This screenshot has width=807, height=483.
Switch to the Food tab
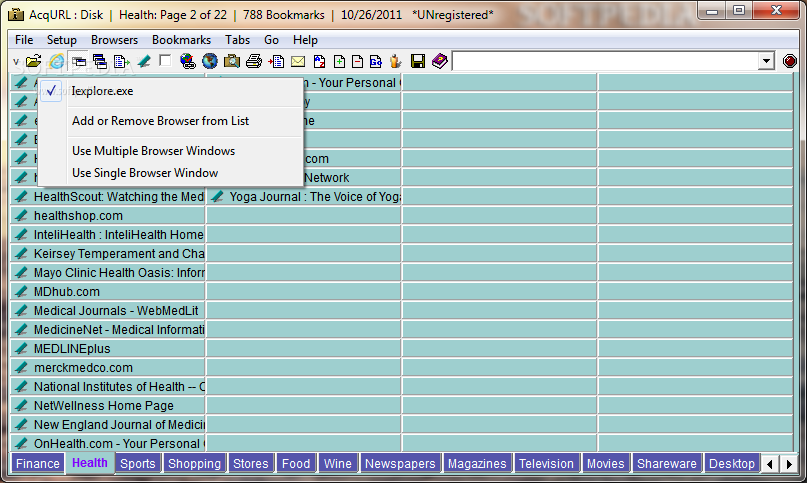click(296, 463)
